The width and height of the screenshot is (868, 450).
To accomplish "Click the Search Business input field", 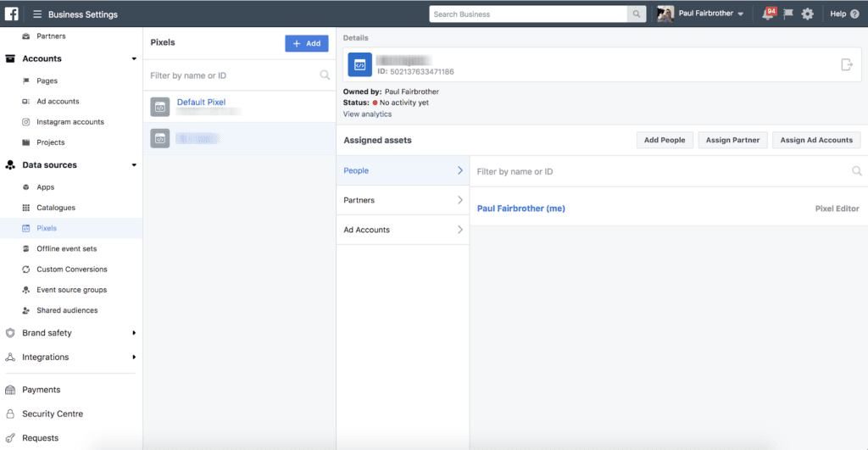I will (528, 14).
